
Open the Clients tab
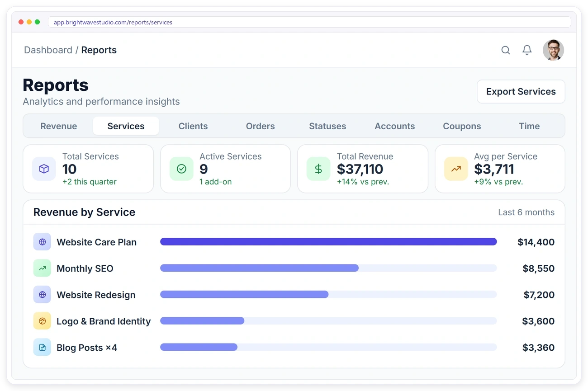pyautogui.click(x=193, y=126)
